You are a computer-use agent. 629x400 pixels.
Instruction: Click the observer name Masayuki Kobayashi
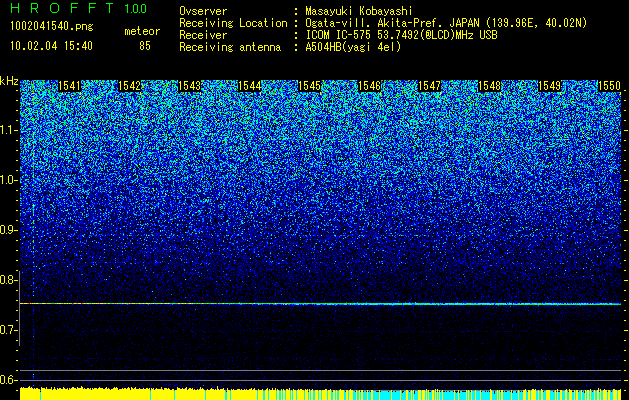pyautogui.click(x=359, y=11)
